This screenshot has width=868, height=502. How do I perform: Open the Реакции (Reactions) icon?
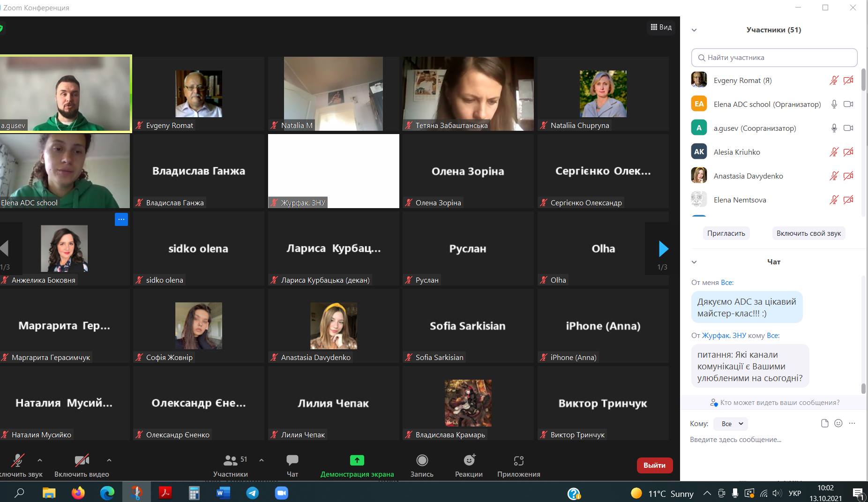coord(469,461)
